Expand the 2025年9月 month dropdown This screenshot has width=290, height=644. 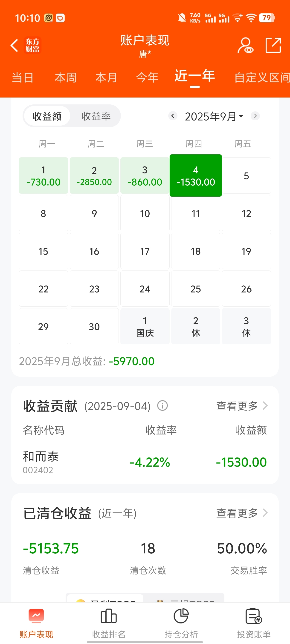214,116
